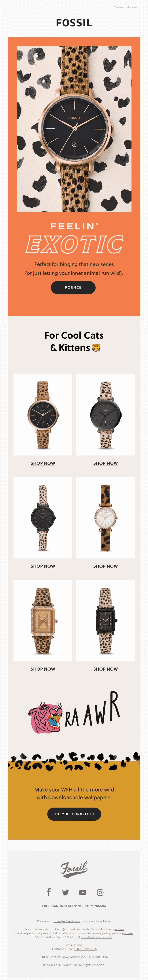Open View in your web browser link
Image resolution: width=148 pixels, height=980 pixels.
[x=126, y=7]
